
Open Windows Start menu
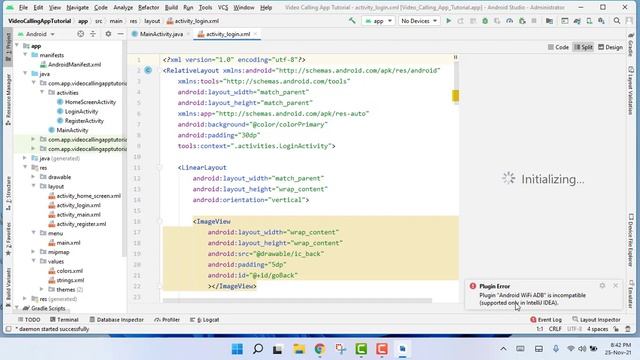click(237, 349)
